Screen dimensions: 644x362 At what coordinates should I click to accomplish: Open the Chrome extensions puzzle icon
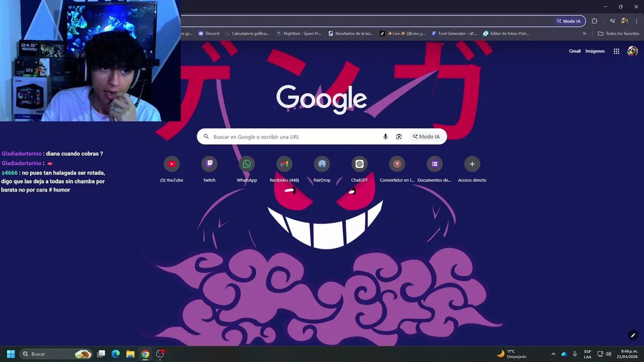tap(595, 21)
